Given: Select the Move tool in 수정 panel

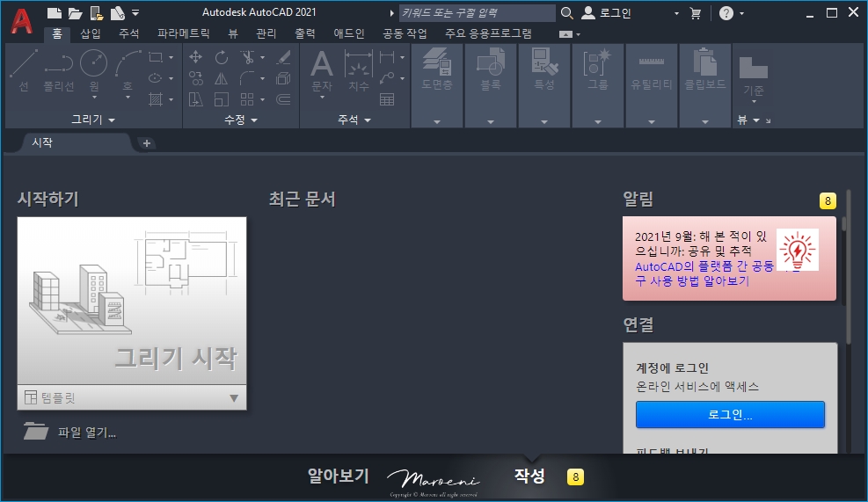Looking at the screenshot, I should (195, 57).
